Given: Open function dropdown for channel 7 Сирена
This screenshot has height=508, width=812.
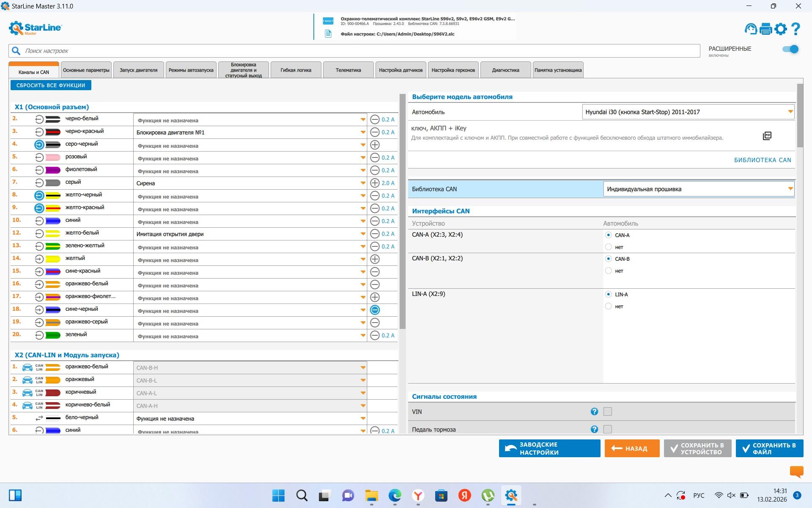Looking at the screenshot, I should pos(363,183).
